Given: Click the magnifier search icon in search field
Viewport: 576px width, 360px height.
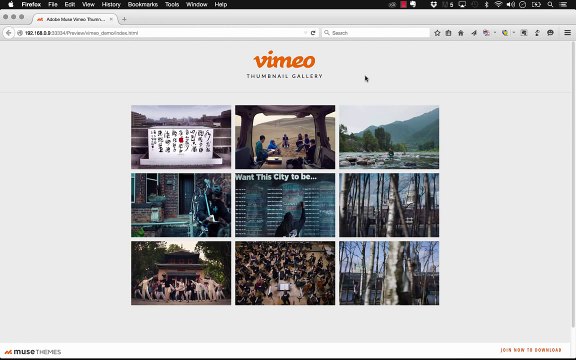Looking at the screenshot, I should pos(327,33).
